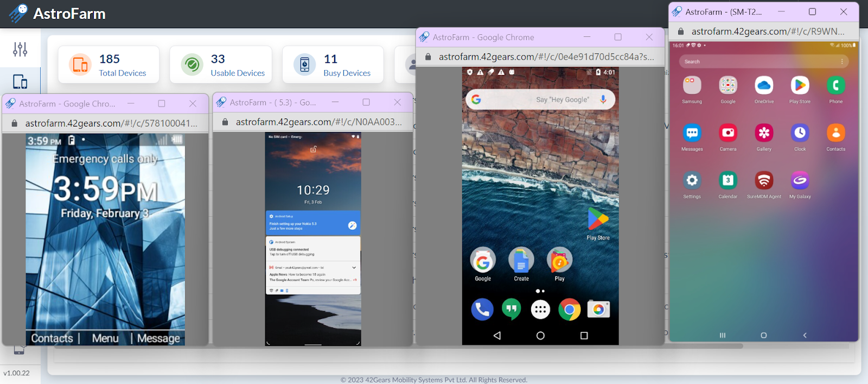Click the 185 Total Devices card
Viewport: 868px width, 384px height.
click(108, 65)
